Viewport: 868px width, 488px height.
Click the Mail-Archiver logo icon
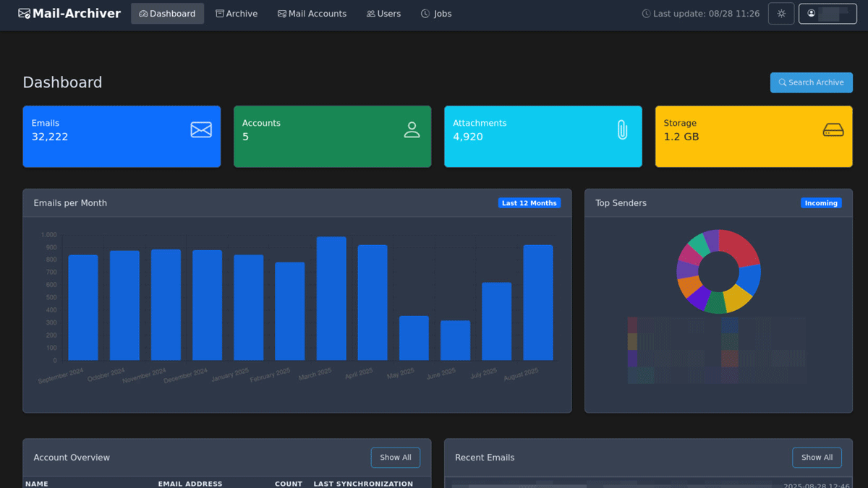click(25, 14)
